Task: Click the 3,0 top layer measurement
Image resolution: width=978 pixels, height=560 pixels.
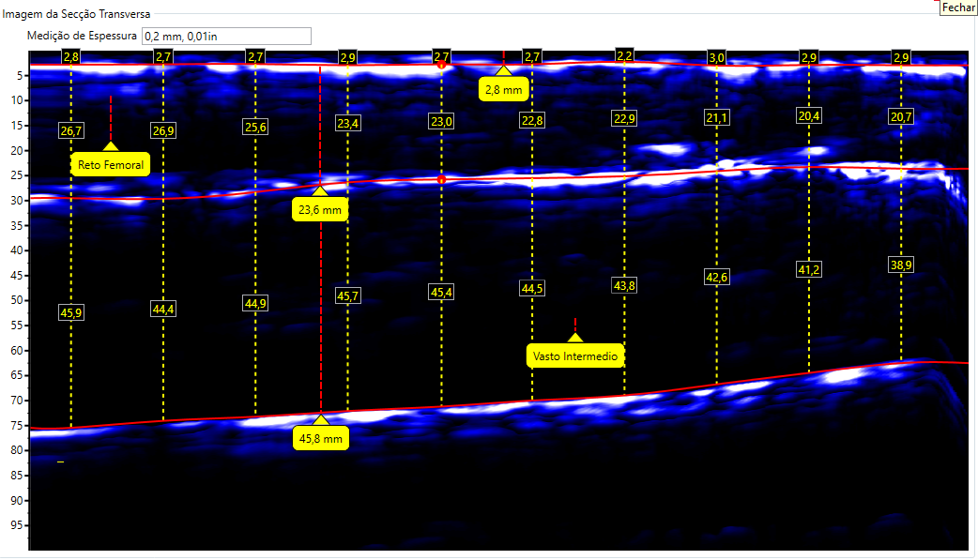Action: tap(716, 57)
